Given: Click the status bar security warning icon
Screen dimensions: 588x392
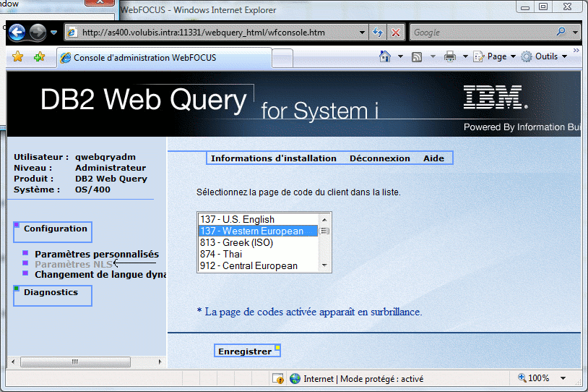Looking at the screenshot, I should tap(278, 379).
